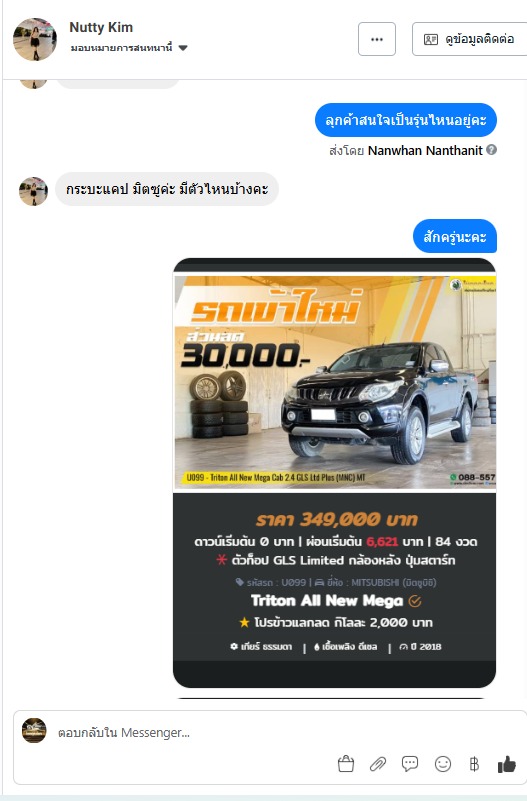Open the emoji smiley picker
527x801 pixels.
pos(443,764)
